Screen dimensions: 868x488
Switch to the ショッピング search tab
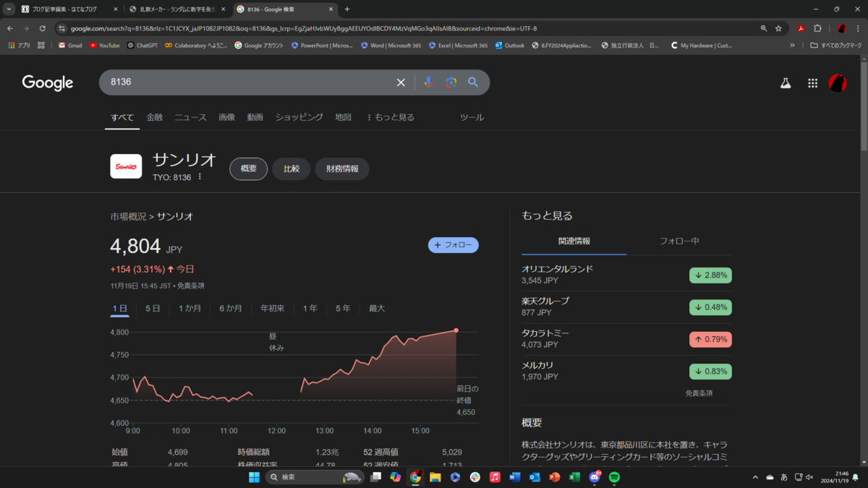tap(299, 117)
